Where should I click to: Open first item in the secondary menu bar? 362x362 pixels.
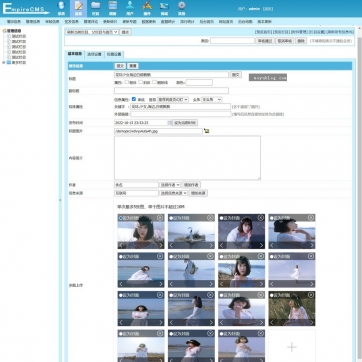click(14, 22)
